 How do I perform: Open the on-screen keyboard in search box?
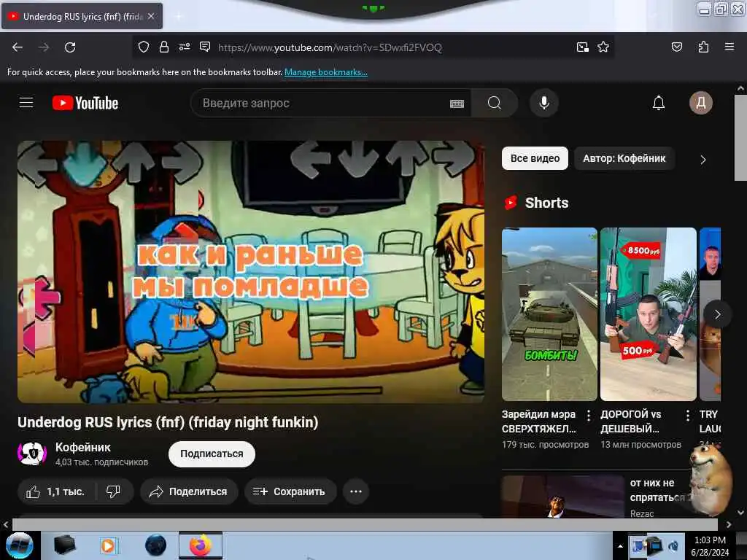click(x=457, y=104)
